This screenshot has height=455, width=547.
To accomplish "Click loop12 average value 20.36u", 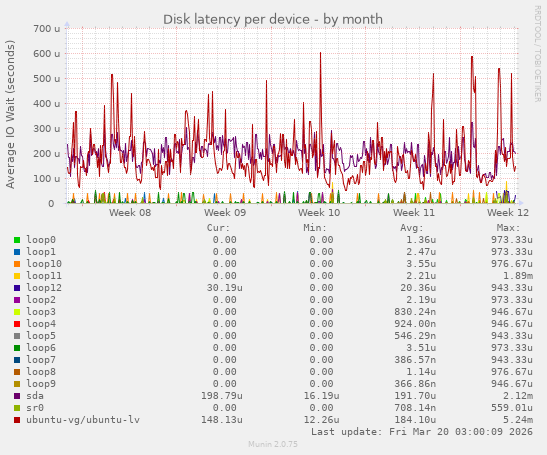I will click(418, 288).
